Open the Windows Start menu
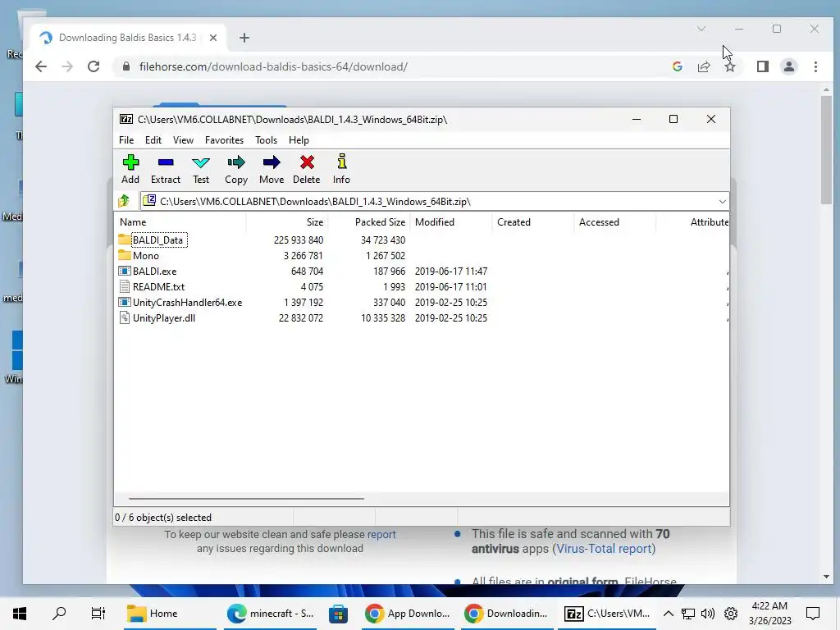 (x=20, y=614)
